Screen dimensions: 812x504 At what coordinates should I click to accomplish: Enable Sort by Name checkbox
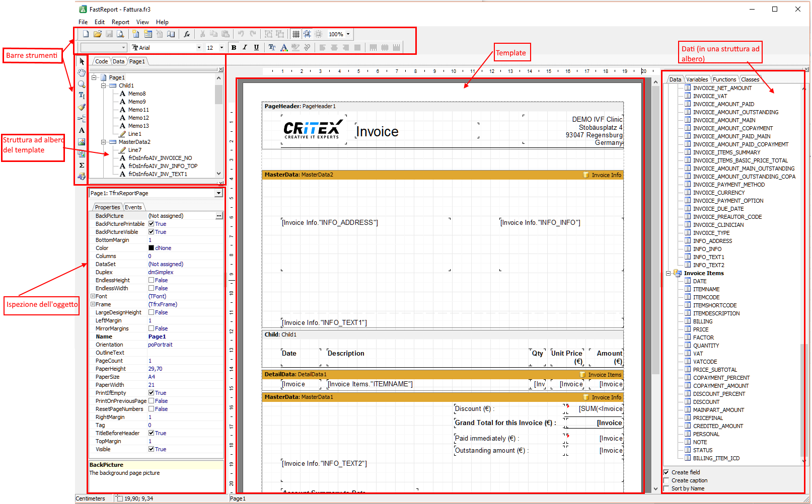pos(667,488)
